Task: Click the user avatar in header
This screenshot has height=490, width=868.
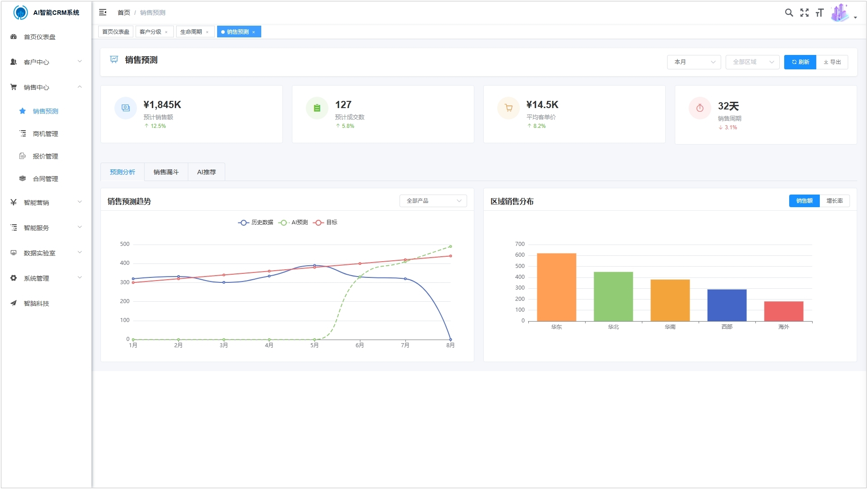Action: (x=841, y=13)
